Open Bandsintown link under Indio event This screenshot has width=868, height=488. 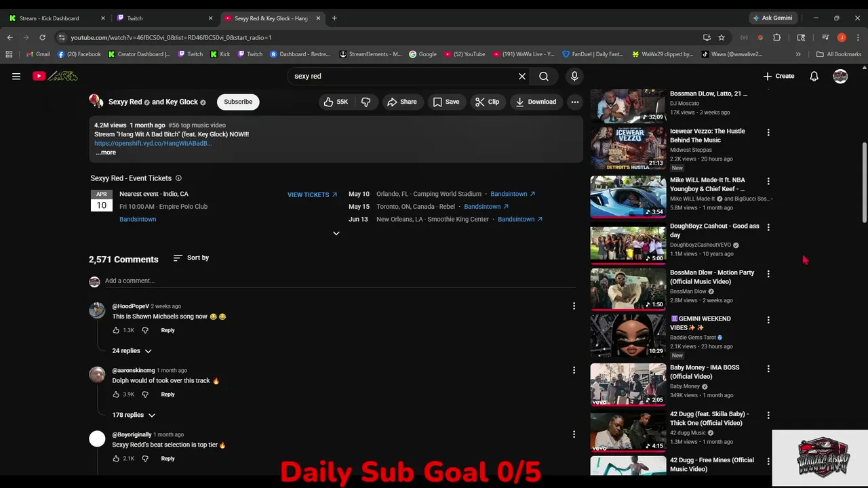click(x=138, y=219)
